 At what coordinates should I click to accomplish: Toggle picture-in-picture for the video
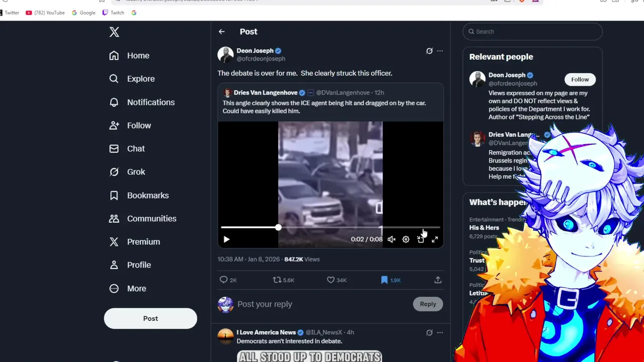(421, 239)
